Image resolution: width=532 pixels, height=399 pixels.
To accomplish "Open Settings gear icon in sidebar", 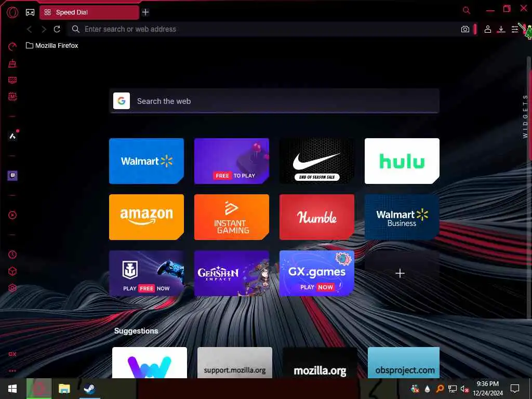I will click(12, 288).
